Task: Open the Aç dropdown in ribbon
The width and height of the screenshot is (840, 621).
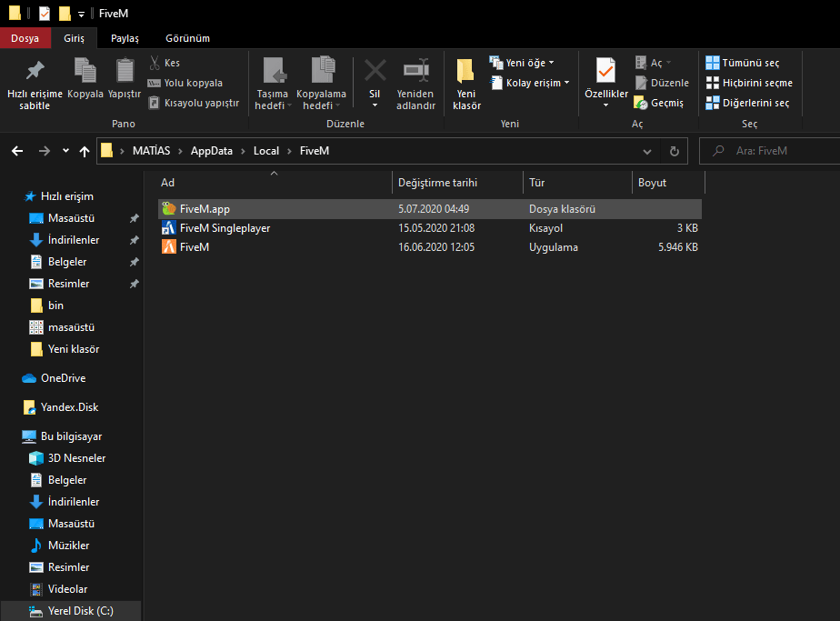Action: click(668, 63)
